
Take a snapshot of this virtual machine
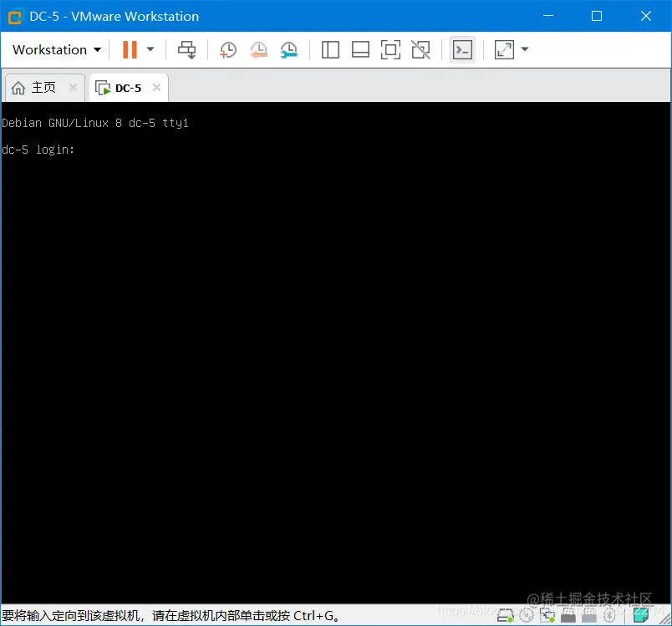[228, 49]
